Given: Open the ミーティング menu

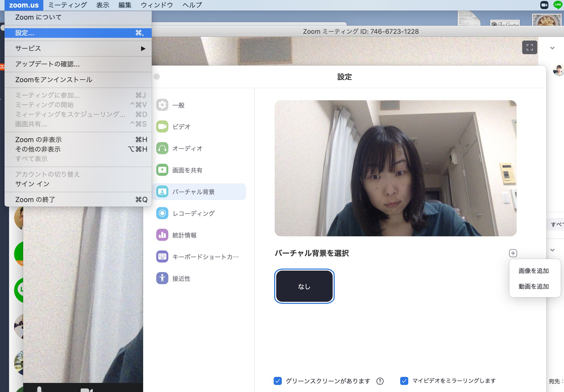Looking at the screenshot, I should 68,5.
